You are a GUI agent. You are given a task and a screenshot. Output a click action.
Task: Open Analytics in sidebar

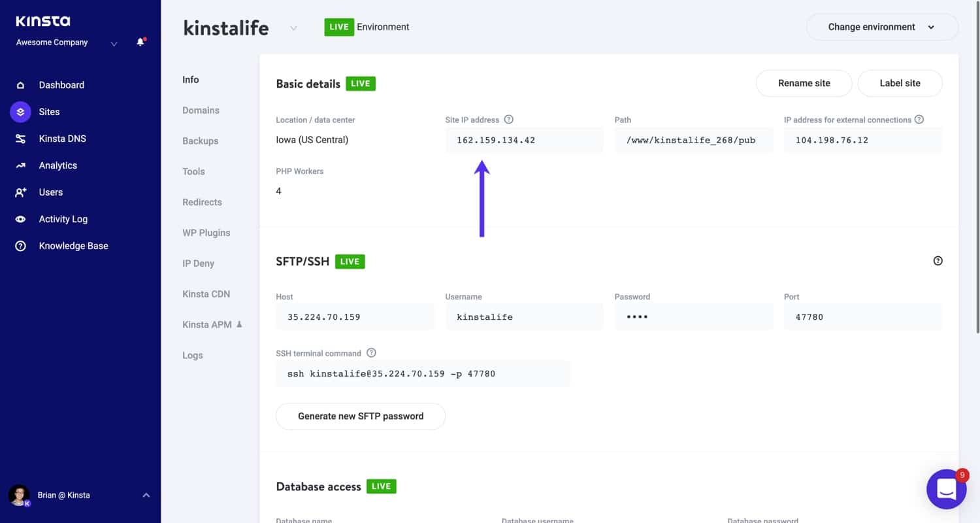pos(57,165)
